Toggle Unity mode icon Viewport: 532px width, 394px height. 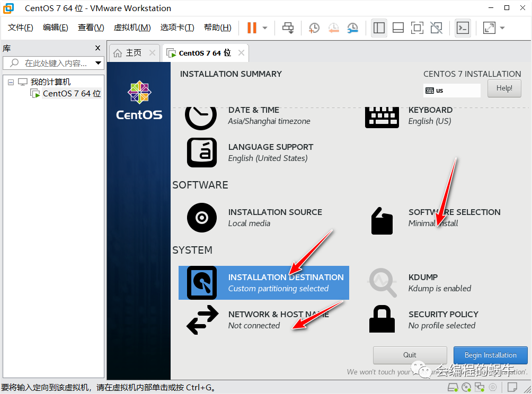436,28
